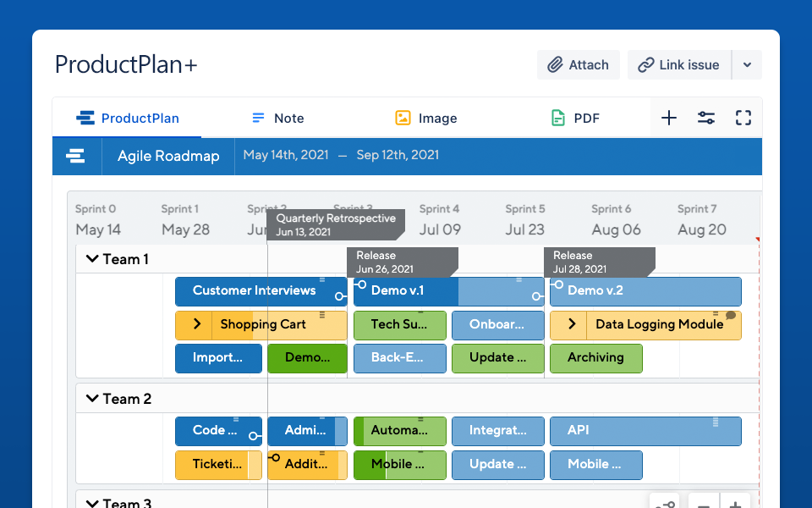This screenshot has width=812, height=508.
Task: Select the Admi... bar
Action: [308, 431]
